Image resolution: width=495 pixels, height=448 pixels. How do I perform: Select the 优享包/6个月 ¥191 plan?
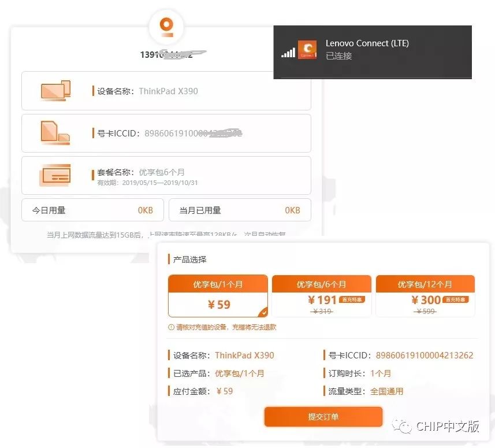321,296
